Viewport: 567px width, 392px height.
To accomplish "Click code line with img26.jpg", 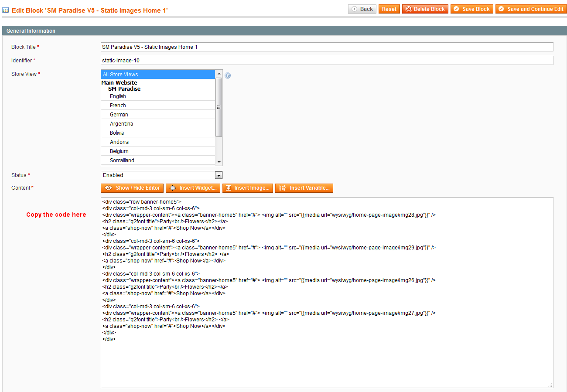I will pyautogui.click(x=269, y=280).
